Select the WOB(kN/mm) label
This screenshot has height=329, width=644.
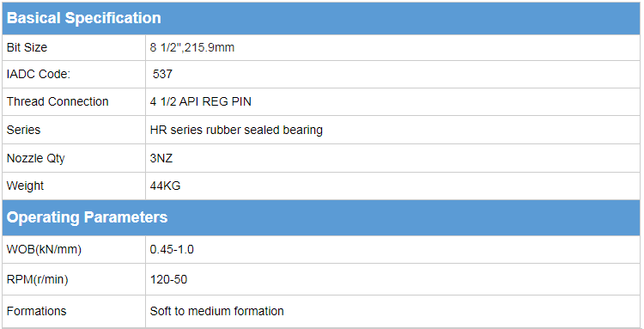44,249
